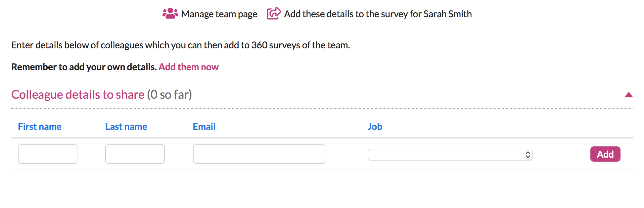Click the Job dropdown up-down arrows
Image resolution: width=644 pixels, height=208 pixels.
click(x=528, y=155)
